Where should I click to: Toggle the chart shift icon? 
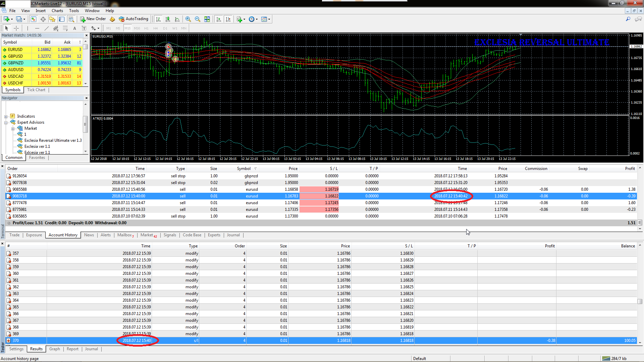pos(228,19)
